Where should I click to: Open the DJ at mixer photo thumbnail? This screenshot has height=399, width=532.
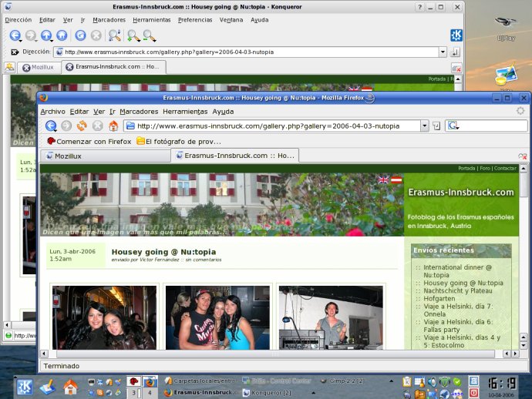pos(331,317)
